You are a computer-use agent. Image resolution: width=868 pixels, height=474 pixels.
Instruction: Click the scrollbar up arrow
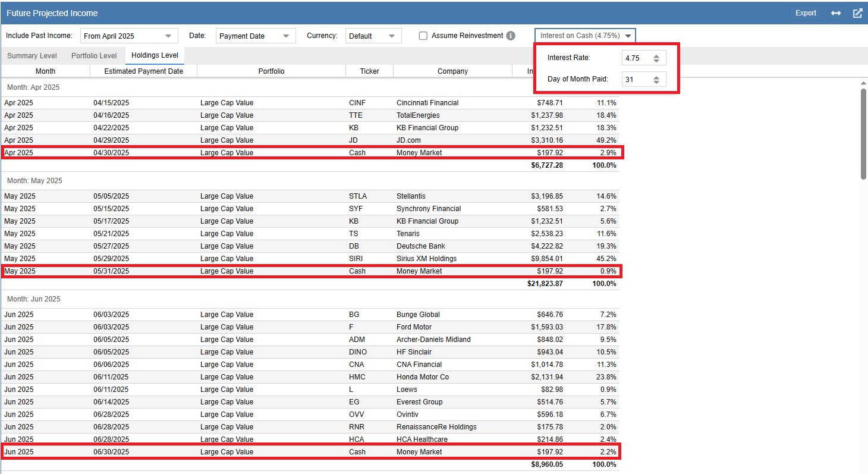pos(863,83)
